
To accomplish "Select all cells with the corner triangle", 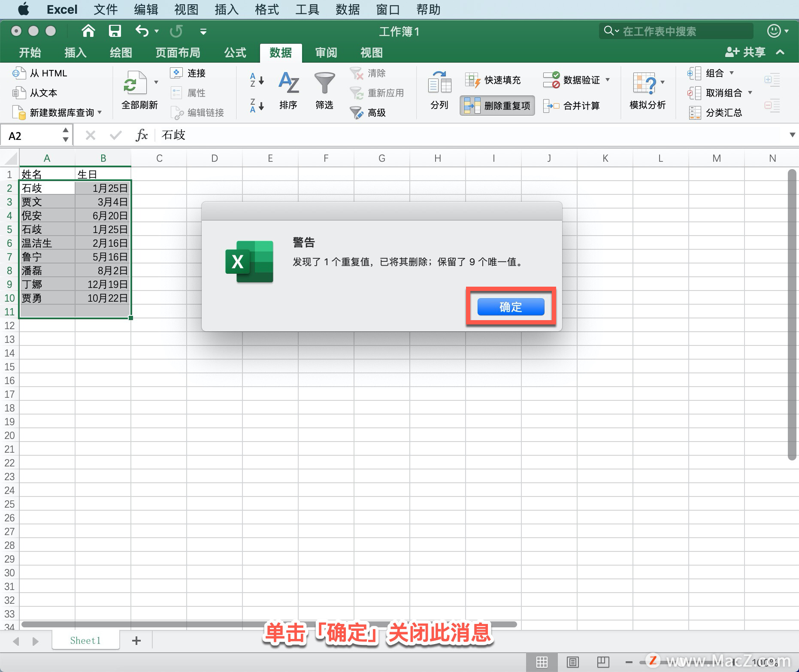I will tap(11, 158).
